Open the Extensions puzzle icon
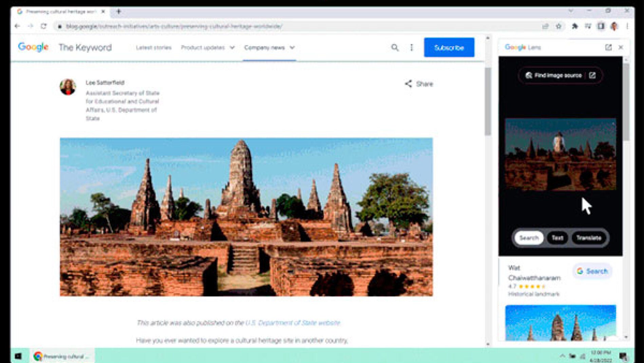Viewport: 644px width, 363px height. click(575, 26)
